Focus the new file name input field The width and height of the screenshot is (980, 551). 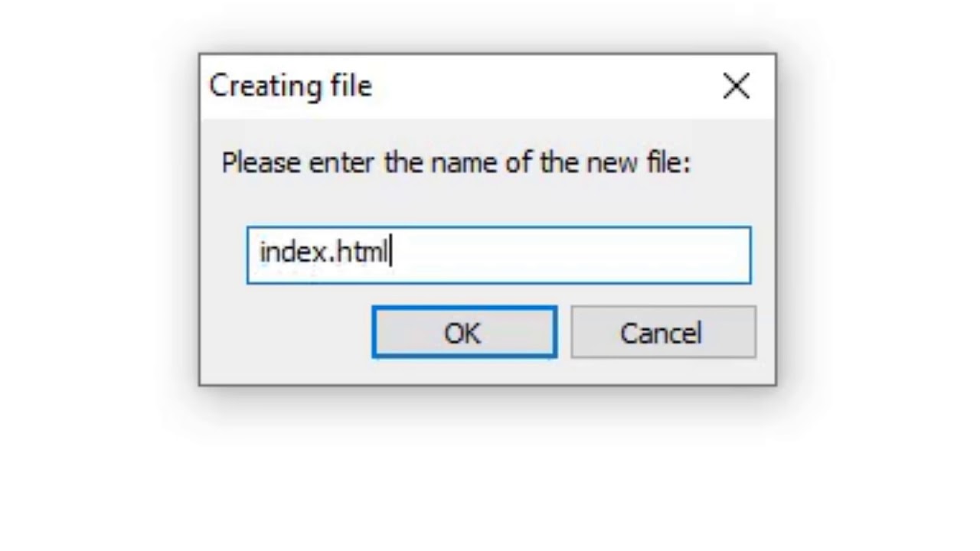pyautogui.click(x=498, y=255)
